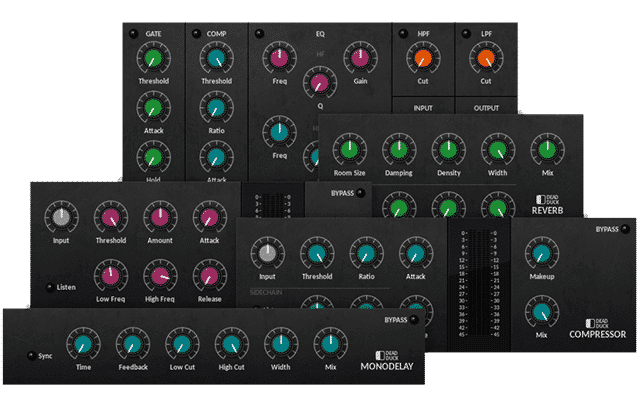640x400 pixels.
Task: Click the Compressor plugin Attack knob
Action: [x=416, y=253]
